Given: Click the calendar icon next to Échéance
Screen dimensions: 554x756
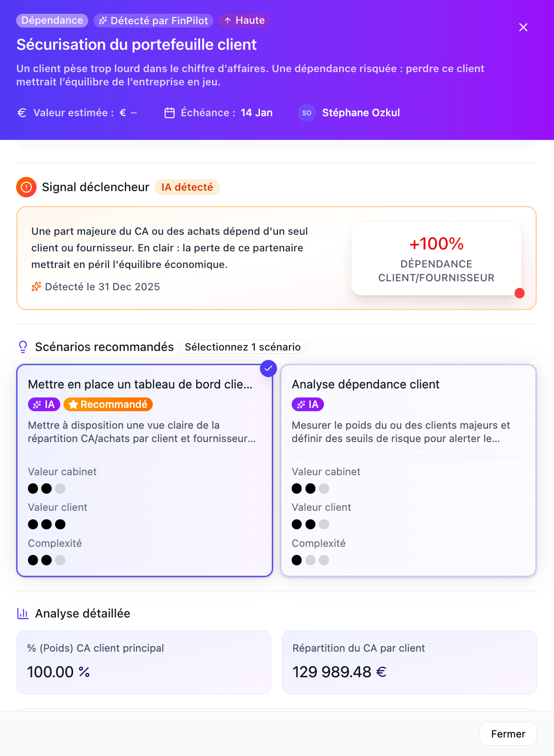Looking at the screenshot, I should click(169, 113).
